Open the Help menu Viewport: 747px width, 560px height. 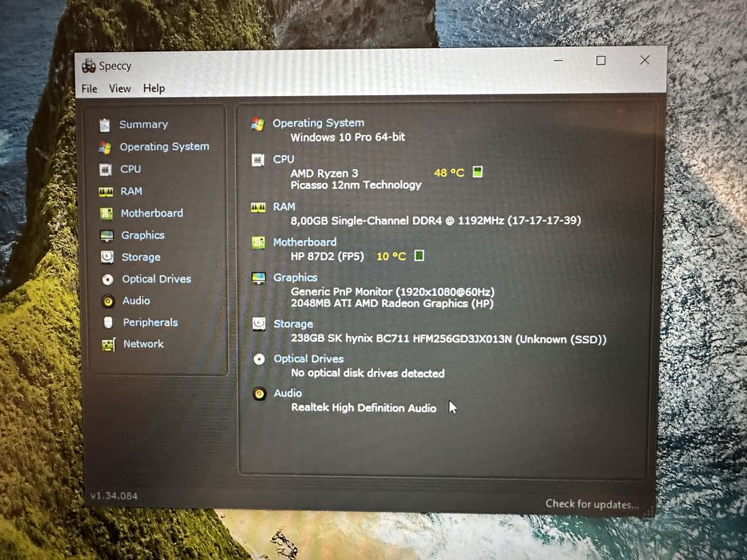coord(154,88)
